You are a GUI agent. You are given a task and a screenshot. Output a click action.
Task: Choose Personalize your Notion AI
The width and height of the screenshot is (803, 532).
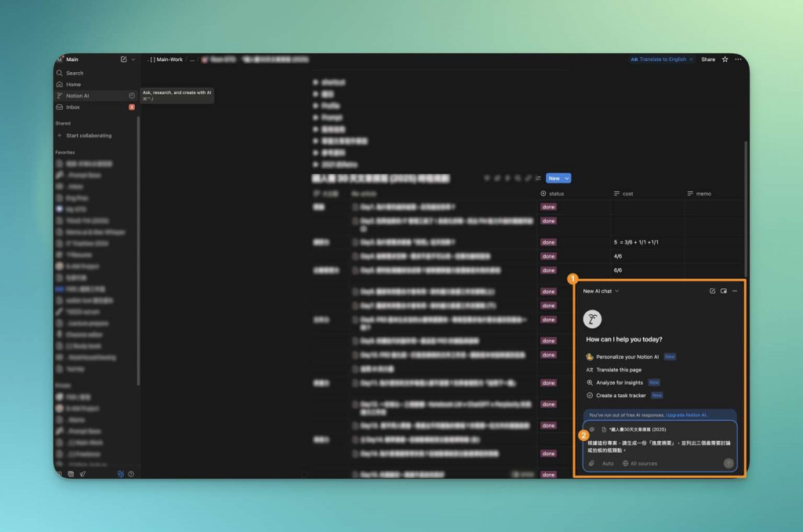[x=630, y=356]
